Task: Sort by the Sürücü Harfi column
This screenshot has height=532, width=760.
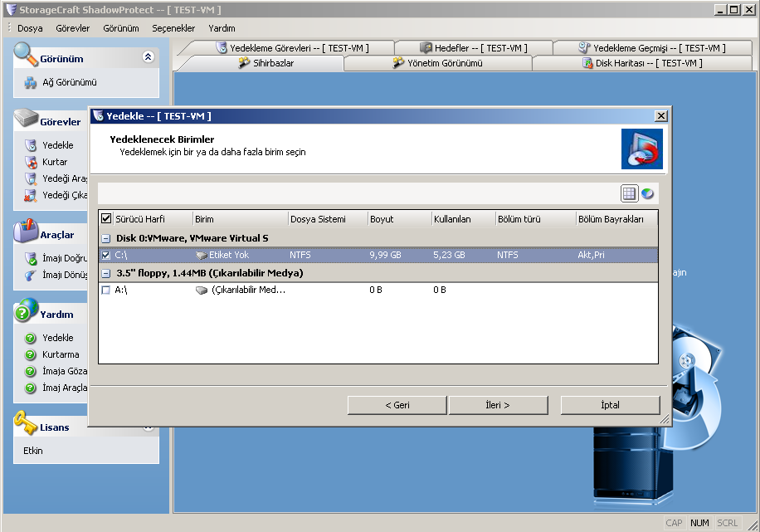Action: [153, 219]
